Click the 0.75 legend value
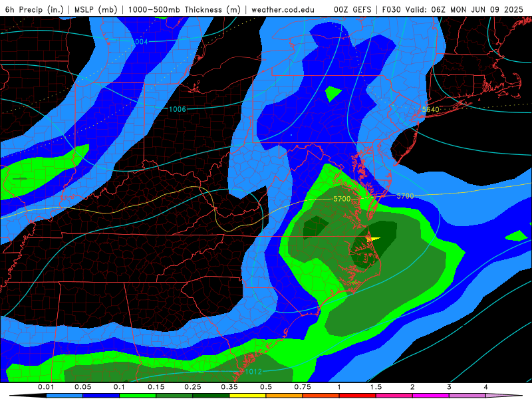The width and height of the screenshot is (532, 399). [303, 387]
